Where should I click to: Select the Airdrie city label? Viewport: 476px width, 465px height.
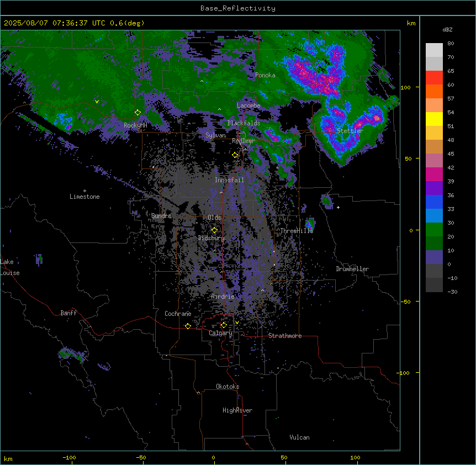point(223,297)
